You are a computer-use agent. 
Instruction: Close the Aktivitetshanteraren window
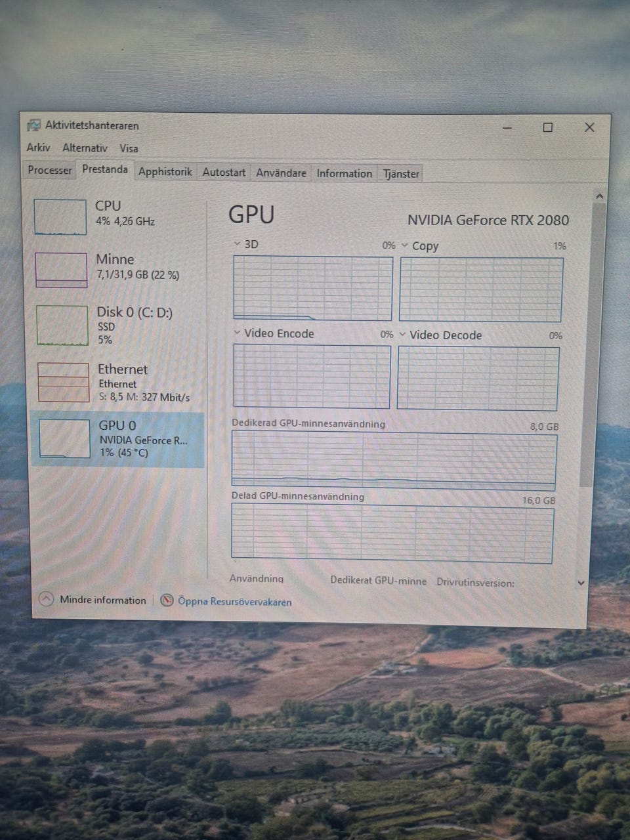589,127
